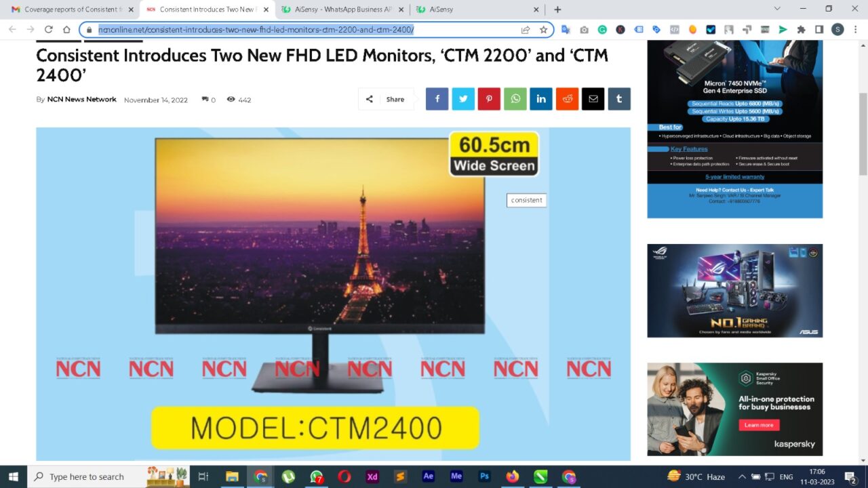Switch to Coverage reports Gmail tab

pos(68,9)
